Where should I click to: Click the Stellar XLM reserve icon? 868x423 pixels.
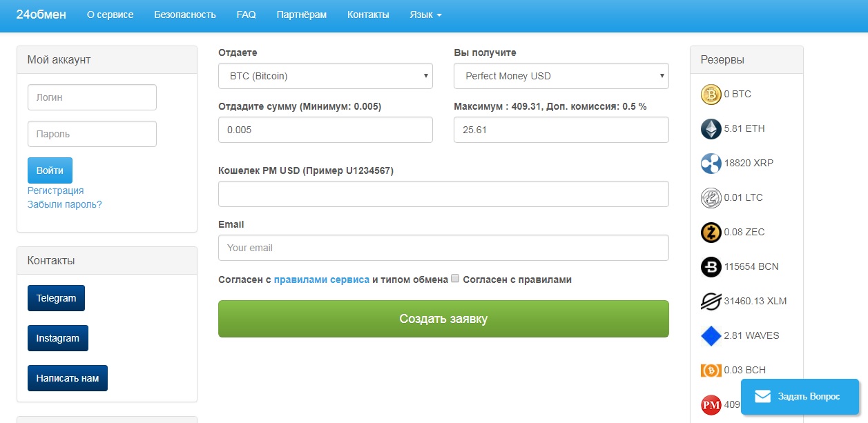[x=711, y=302]
